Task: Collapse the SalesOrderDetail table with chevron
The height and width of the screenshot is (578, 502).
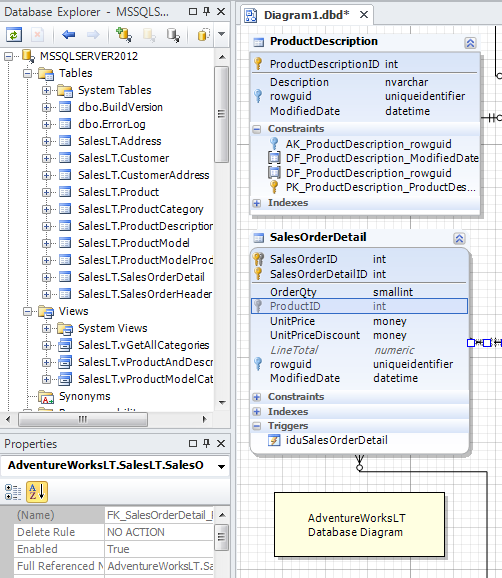Action: coord(459,238)
